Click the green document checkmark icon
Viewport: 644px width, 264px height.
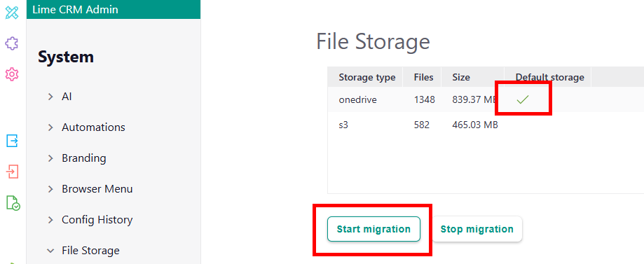click(x=13, y=203)
